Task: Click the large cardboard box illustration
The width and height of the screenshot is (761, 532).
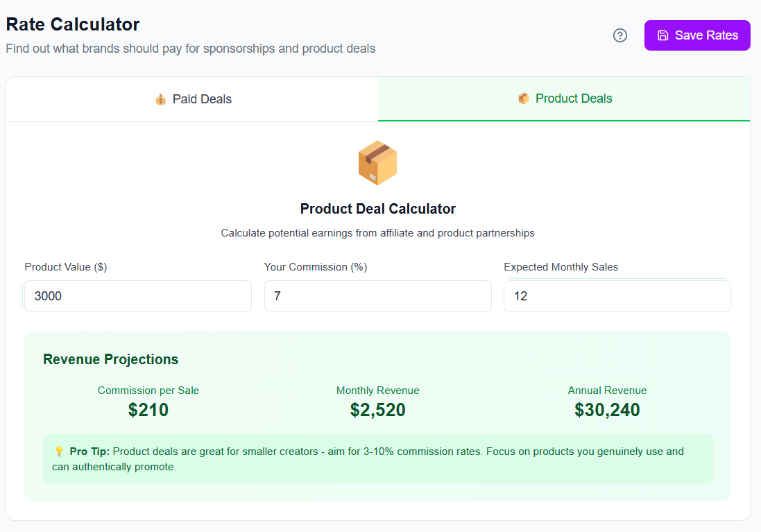Action: pyautogui.click(x=377, y=163)
